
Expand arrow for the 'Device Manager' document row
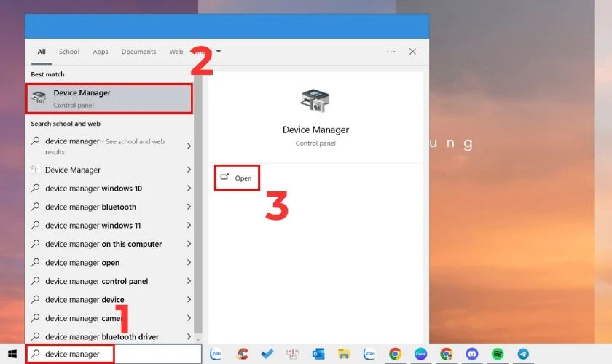coord(189,170)
